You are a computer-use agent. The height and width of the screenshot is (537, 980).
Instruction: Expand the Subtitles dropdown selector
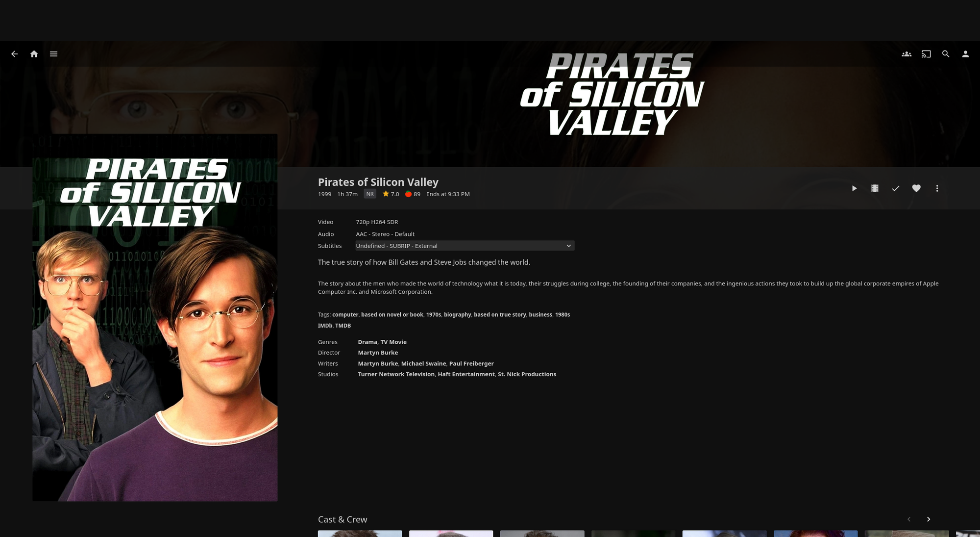[x=465, y=246]
